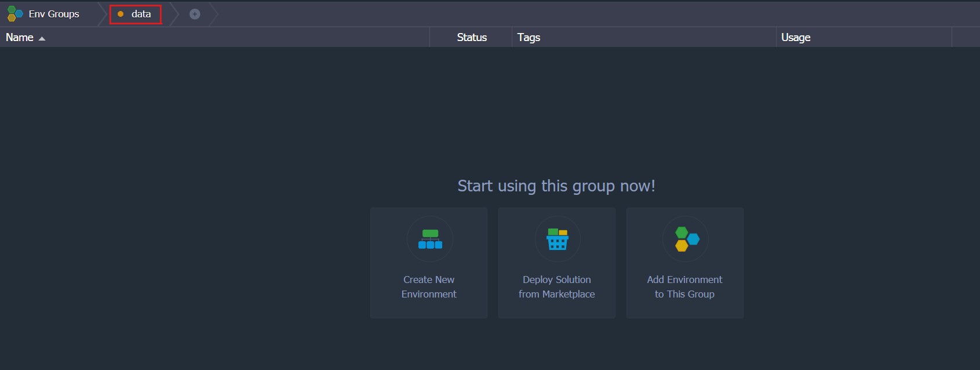Click the Create New Environment topology icon
The height and width of the screenshot is (370, 980).
pos(430,239)
